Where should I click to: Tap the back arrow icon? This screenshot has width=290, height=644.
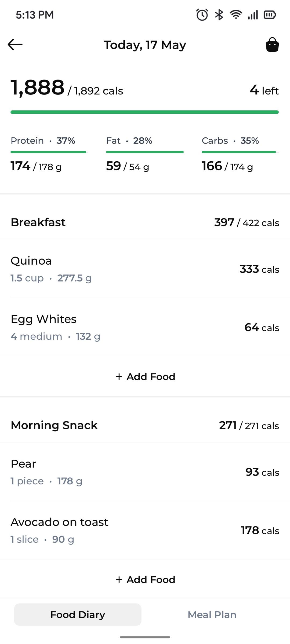point(15,45)
